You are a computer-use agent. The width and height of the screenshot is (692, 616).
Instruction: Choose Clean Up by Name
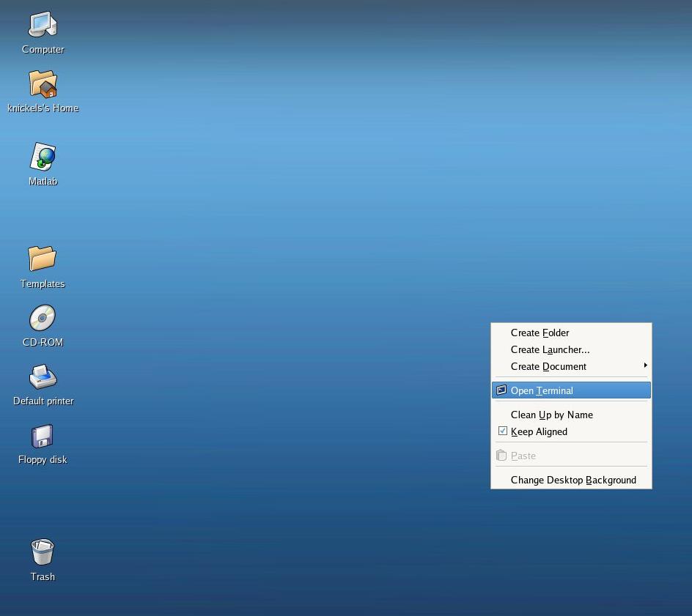tap(571, 415)
